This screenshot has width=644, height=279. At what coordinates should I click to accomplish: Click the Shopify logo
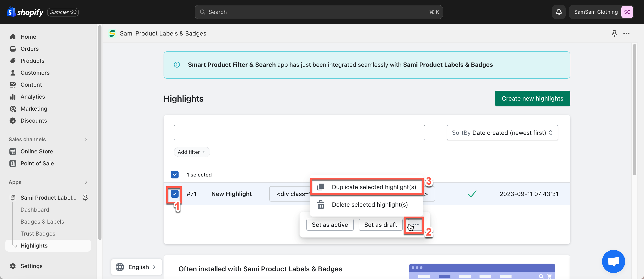25,12
